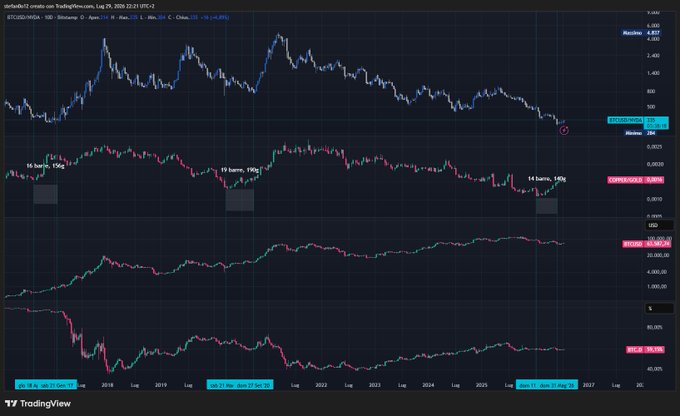The image size is (680, 416).
Task: Click the 2018 label on the time axis
Action: pyautogui.click(x=107, y=385)
